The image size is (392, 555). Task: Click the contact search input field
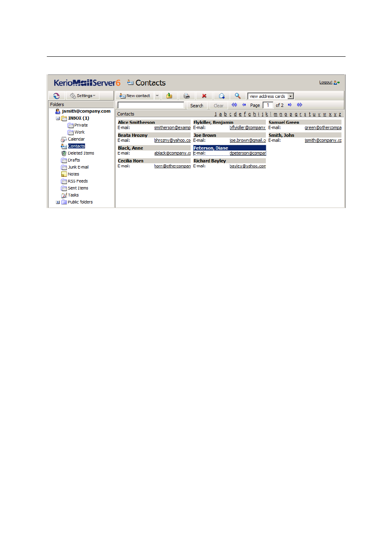(x=151, y=105)
